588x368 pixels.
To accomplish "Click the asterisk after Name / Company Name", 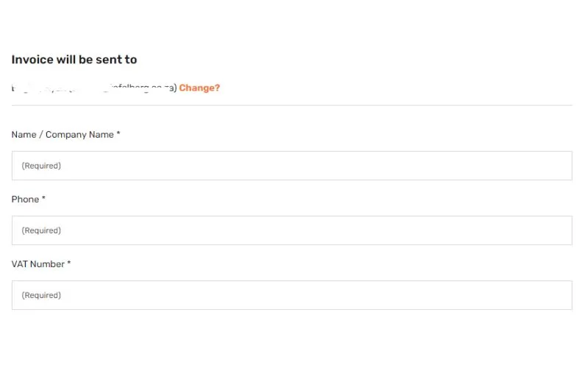I will pyautogui.click(x=118, y=134).
